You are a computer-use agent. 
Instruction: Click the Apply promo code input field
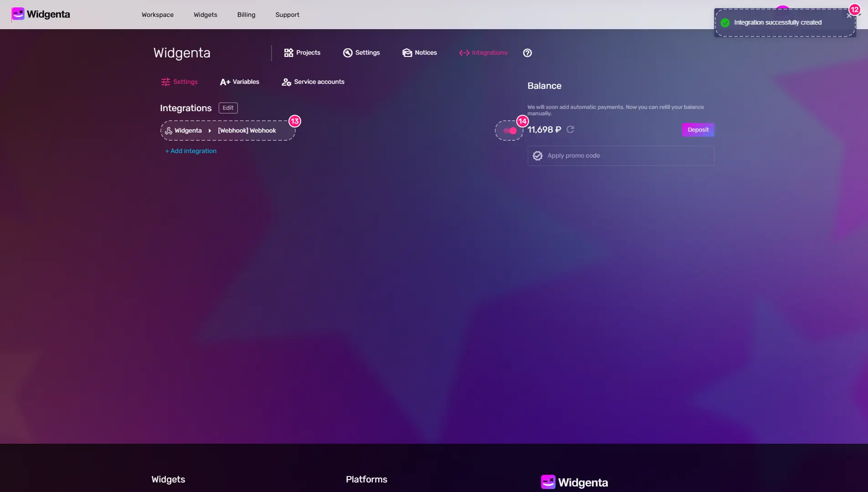click(620, 155)
